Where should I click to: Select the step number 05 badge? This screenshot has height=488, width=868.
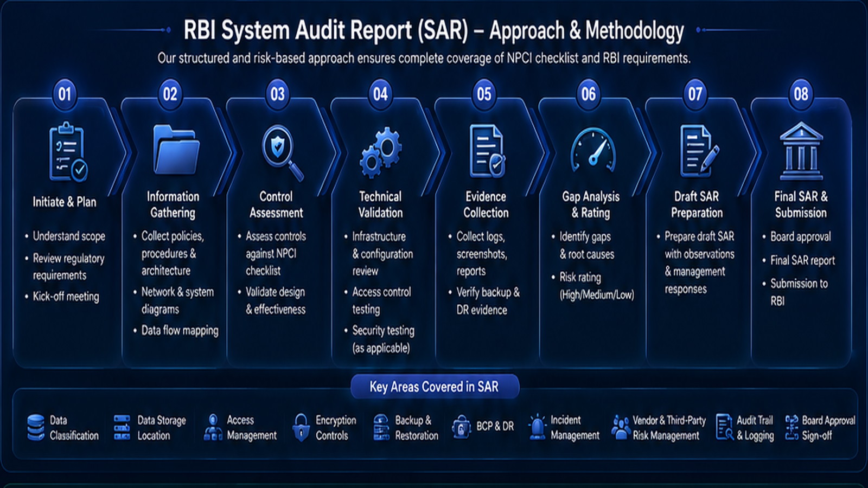click(484, 94)
